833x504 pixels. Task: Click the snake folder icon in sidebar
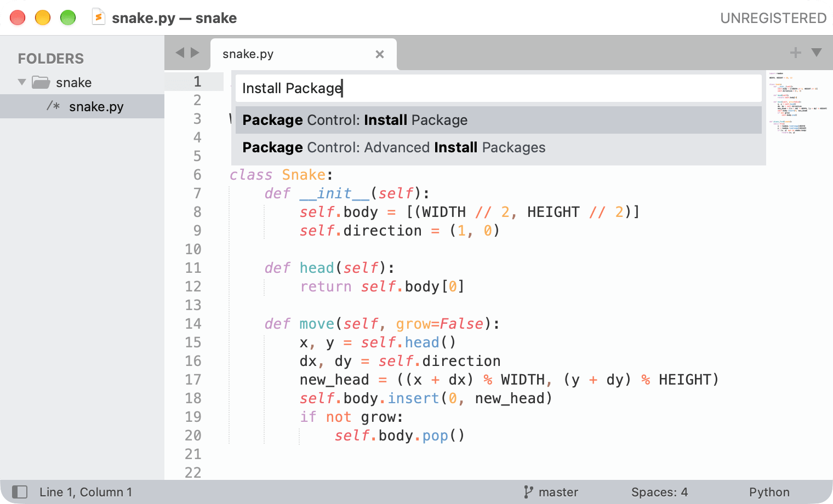(x=41, y=82)
